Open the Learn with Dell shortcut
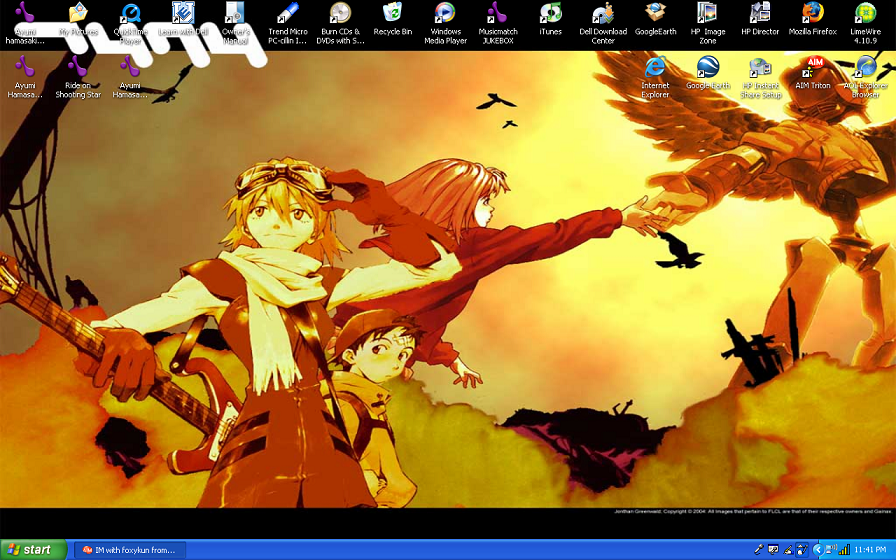The height and width of the screenshot is (560, 896). (x=183, y=19)
